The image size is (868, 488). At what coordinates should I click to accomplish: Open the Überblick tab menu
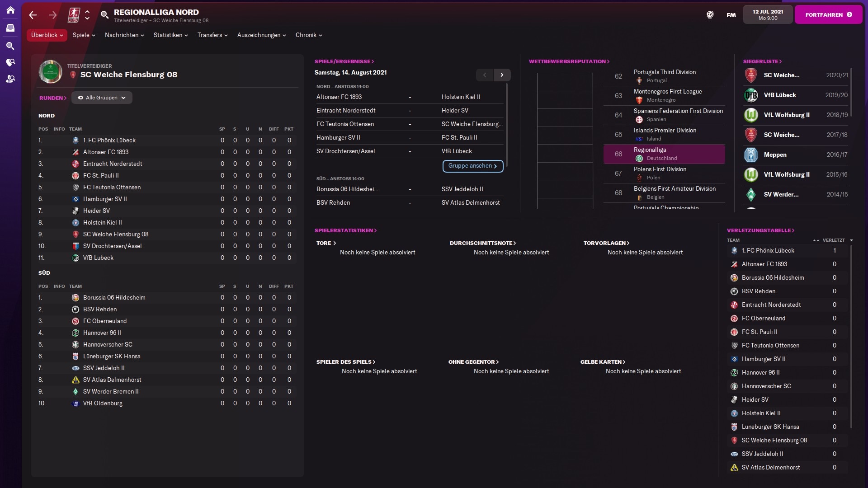click(x=47, y=35)
